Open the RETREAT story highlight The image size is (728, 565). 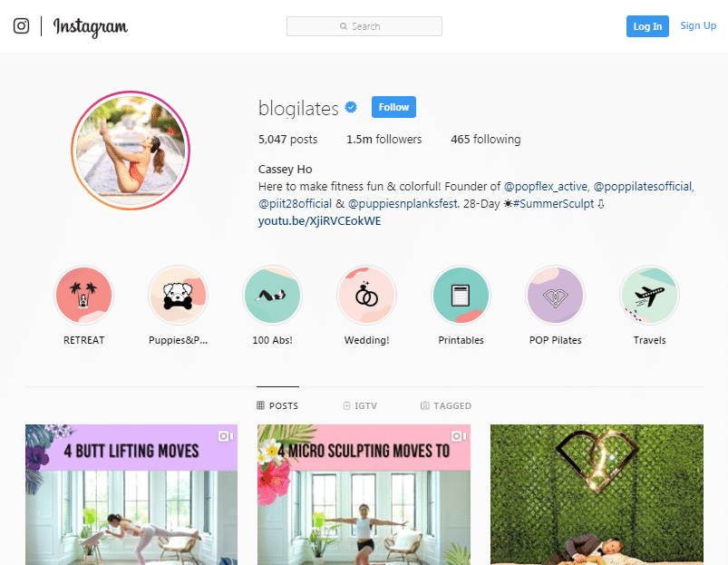pos(84,295)
